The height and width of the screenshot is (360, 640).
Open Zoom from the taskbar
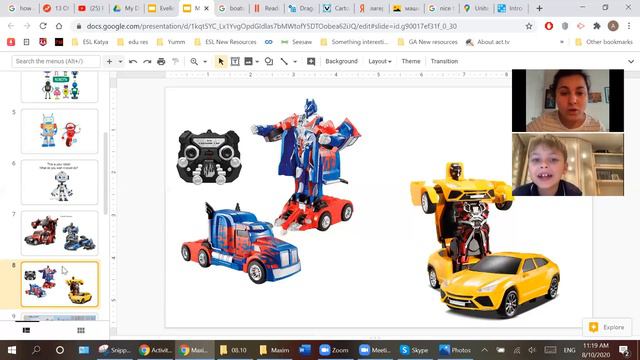[334, 350]
